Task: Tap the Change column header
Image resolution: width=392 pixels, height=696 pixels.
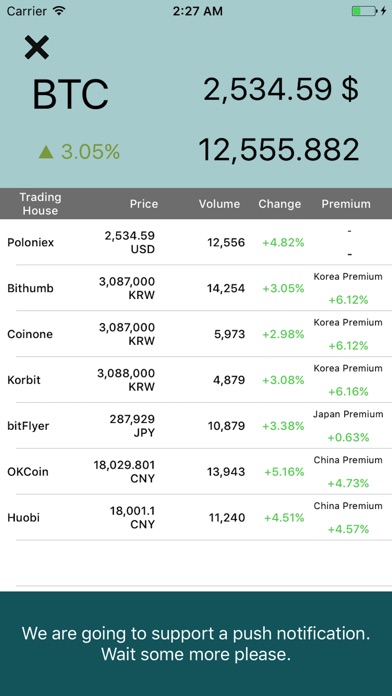Action: pos(280,204)
